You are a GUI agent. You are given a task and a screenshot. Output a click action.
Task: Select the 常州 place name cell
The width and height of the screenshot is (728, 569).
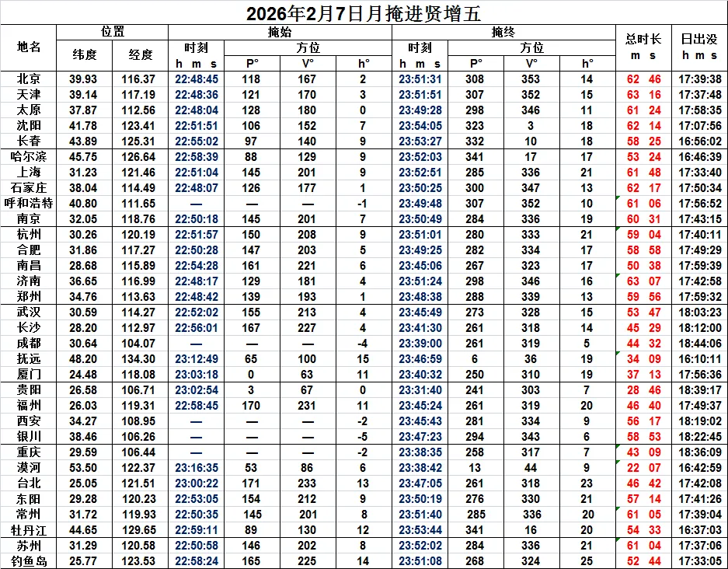(x=28, y=514)
